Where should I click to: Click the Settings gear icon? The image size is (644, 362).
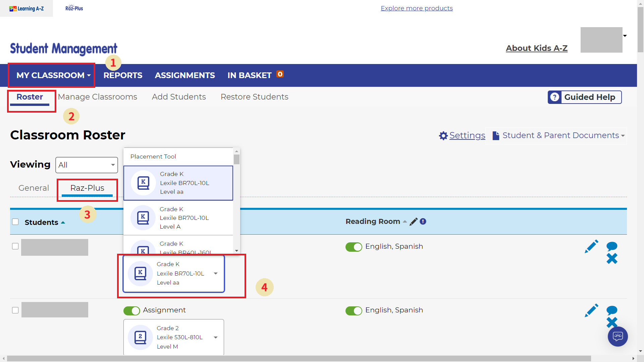443,135
